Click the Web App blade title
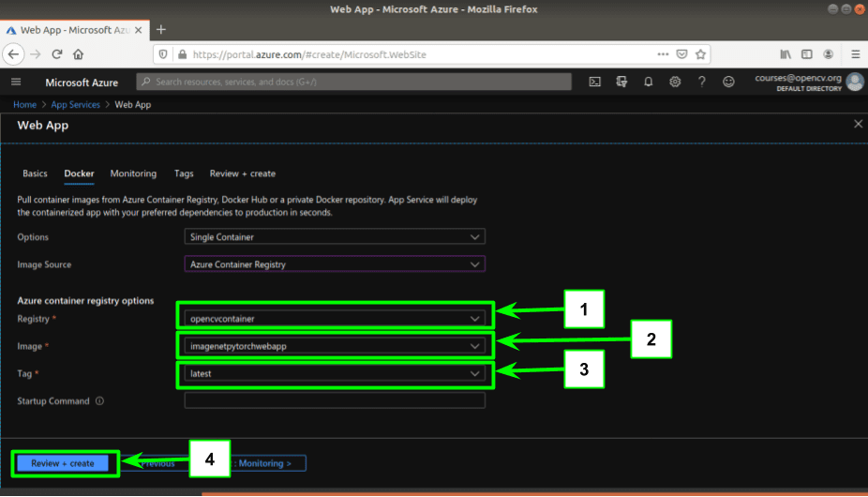This screenshot has width=868, height=497. 42,126
